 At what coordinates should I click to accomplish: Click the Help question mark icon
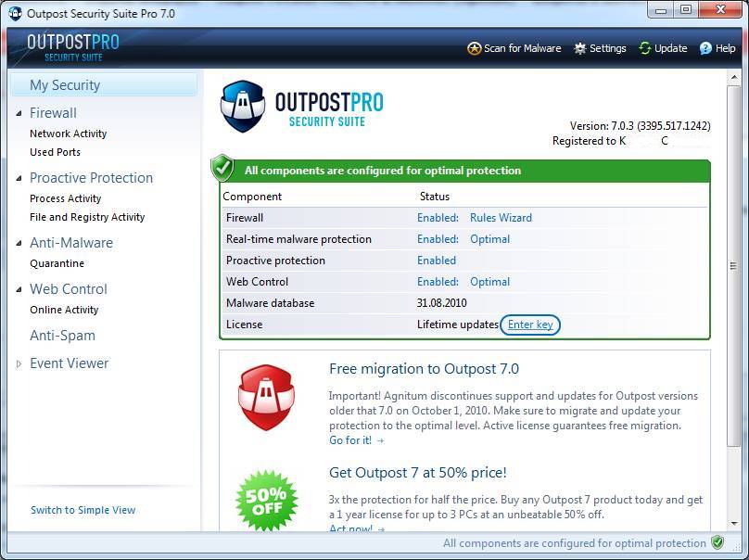(705, 48)
